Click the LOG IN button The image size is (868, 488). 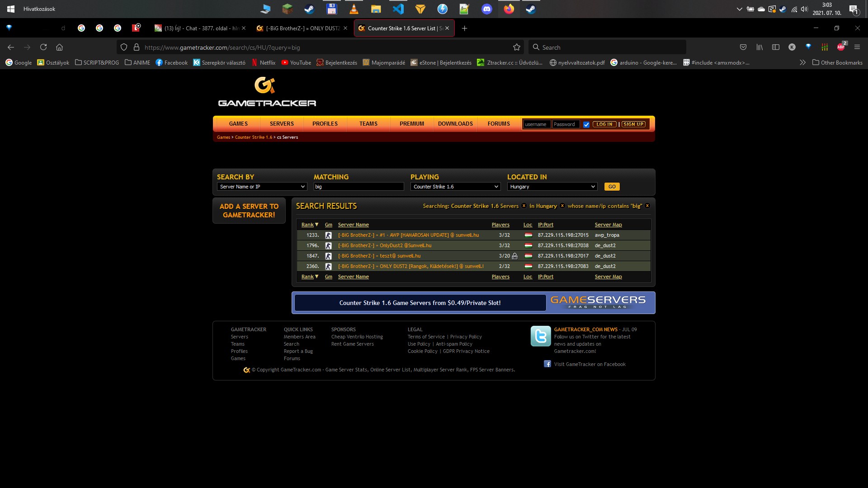(x=604, y=124)
